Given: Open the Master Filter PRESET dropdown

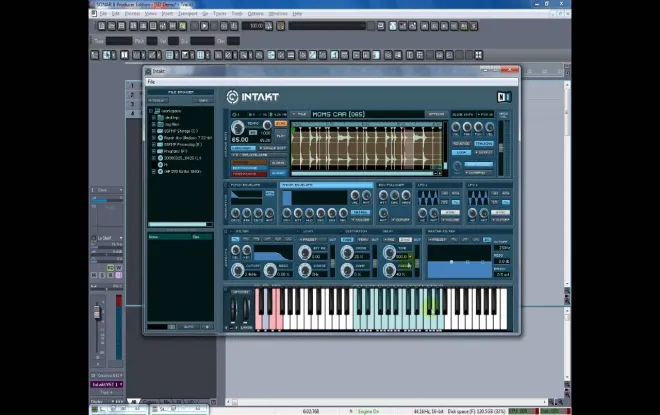Looking at the screenshot, I should point(437,239).
